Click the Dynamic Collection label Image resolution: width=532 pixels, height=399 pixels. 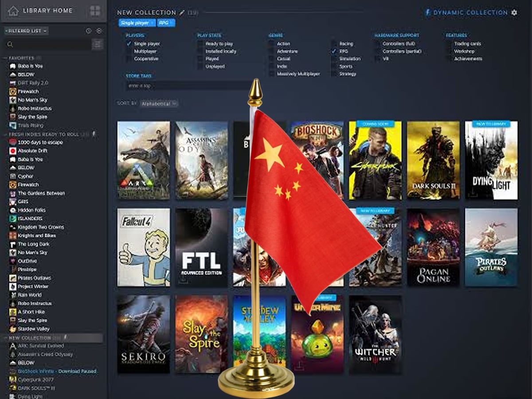pyautogui.click(x=470, y=12)
